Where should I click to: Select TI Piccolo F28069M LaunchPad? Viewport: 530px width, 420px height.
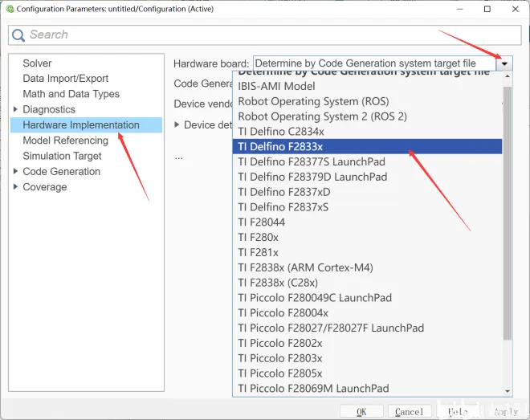[x=368, y=388]
